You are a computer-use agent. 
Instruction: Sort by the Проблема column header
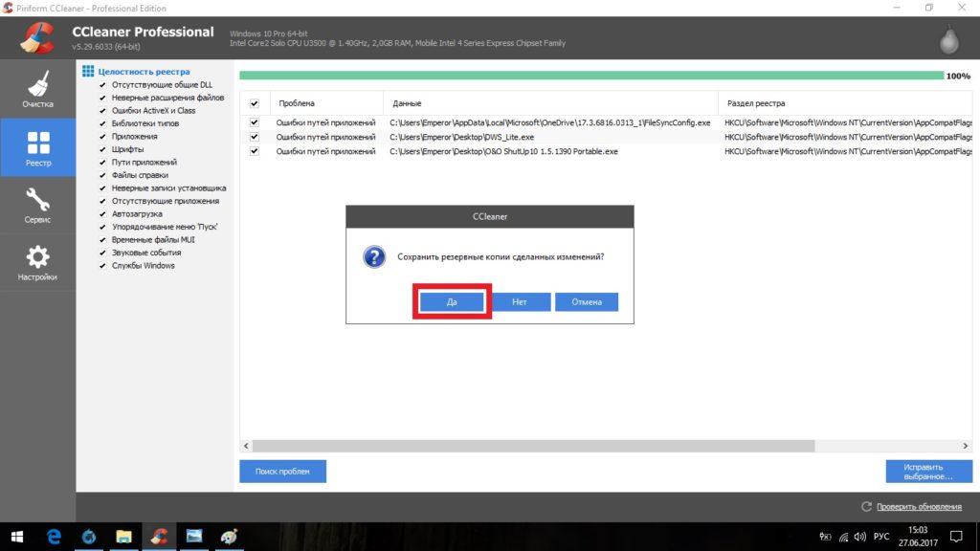pos(326,103)
